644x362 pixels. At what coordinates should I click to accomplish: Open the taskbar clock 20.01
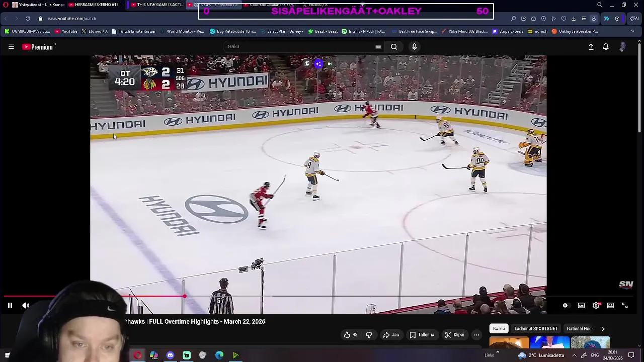click(x=613, y=355)
